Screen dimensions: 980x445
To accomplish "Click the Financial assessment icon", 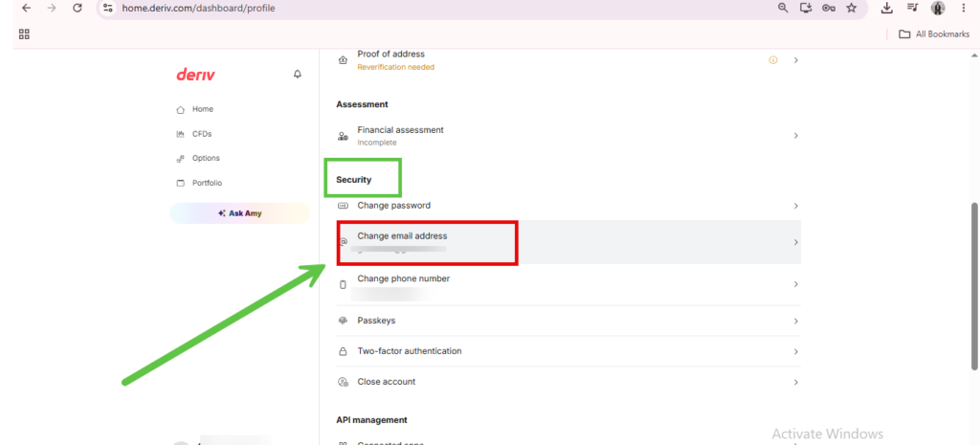I will [343, 136].
